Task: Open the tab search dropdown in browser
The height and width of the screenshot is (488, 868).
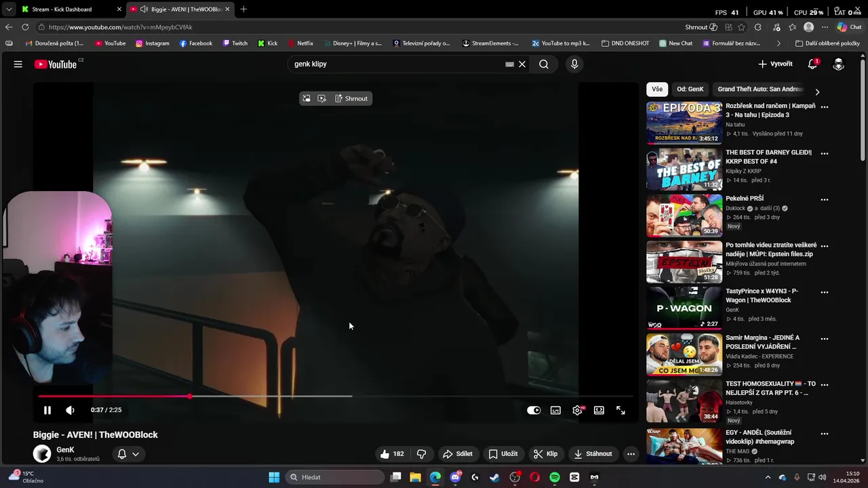Action: tap(8, 9)
